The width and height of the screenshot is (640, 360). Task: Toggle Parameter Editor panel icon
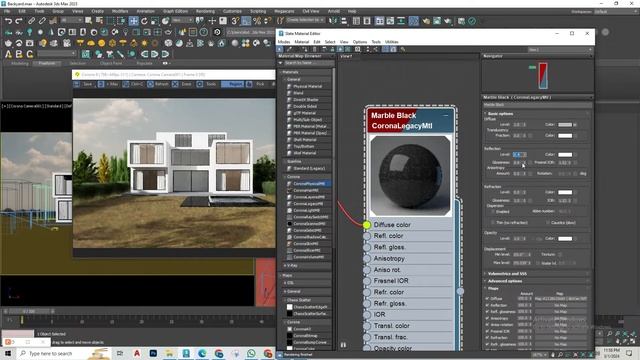point(393,49)
